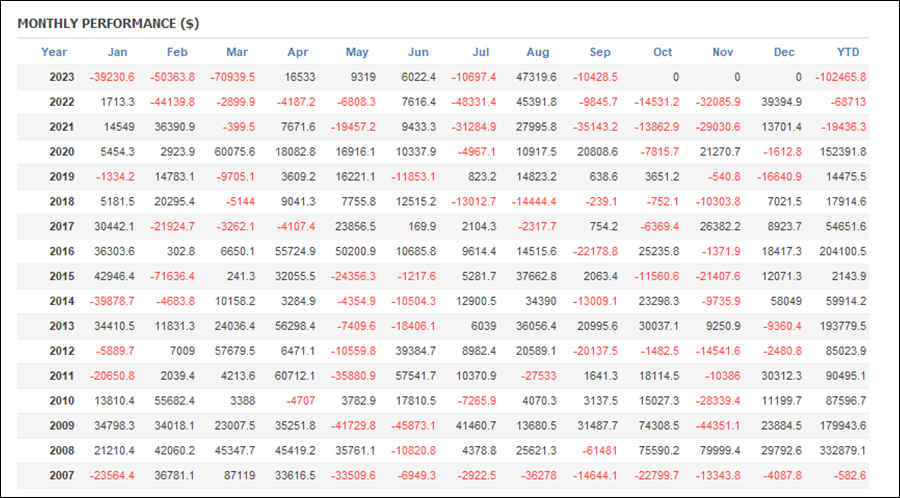Select the 2020 year row label
Screen dimensions: 900x498
(61, 151)
